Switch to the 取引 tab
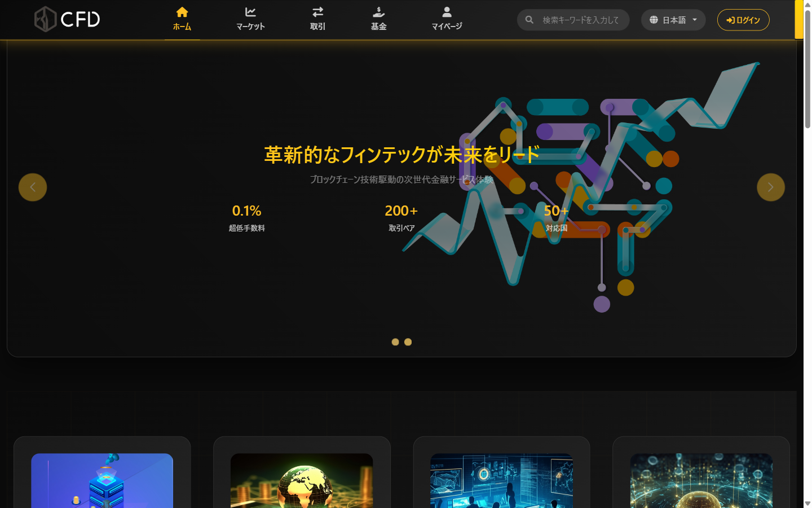Screen dimensions: 812x508 318,20
